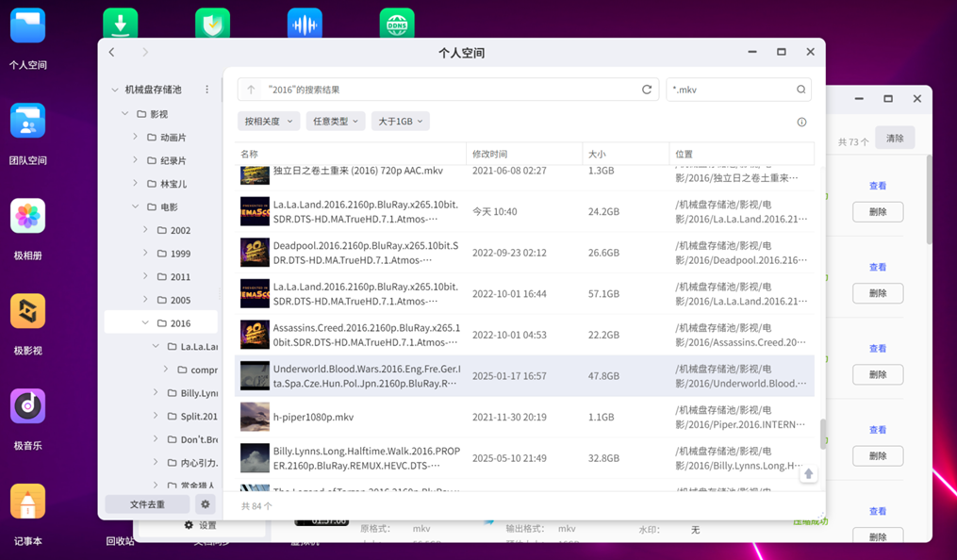Open 记事本 notepad icon
The height and width of the screenshot is (560, 957).
[x=27, y=502]
